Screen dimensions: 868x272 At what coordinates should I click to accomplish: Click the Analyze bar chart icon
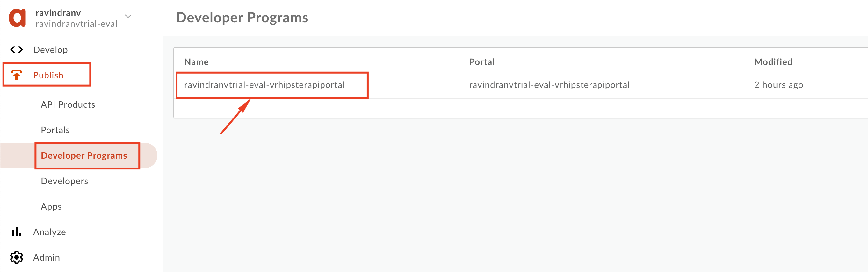(x=17, y=232)
